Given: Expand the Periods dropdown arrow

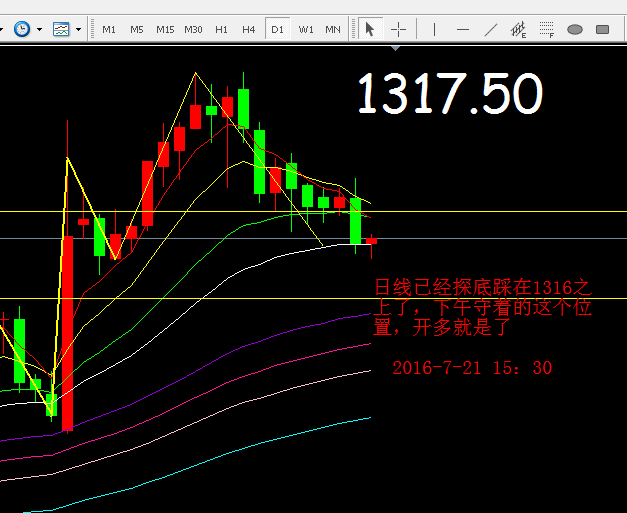Looking at the screenshot, I should click(39, 29).
